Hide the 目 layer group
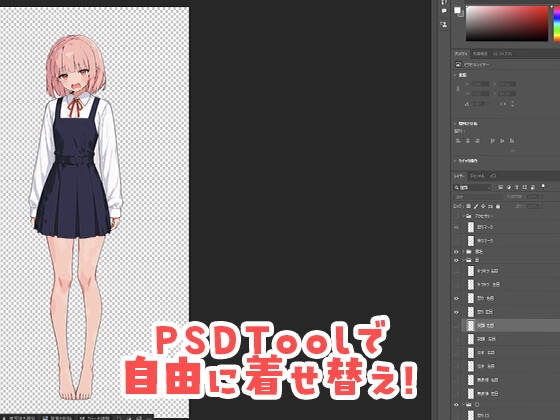This screenshot has width=560, height=420. point(456,260)
